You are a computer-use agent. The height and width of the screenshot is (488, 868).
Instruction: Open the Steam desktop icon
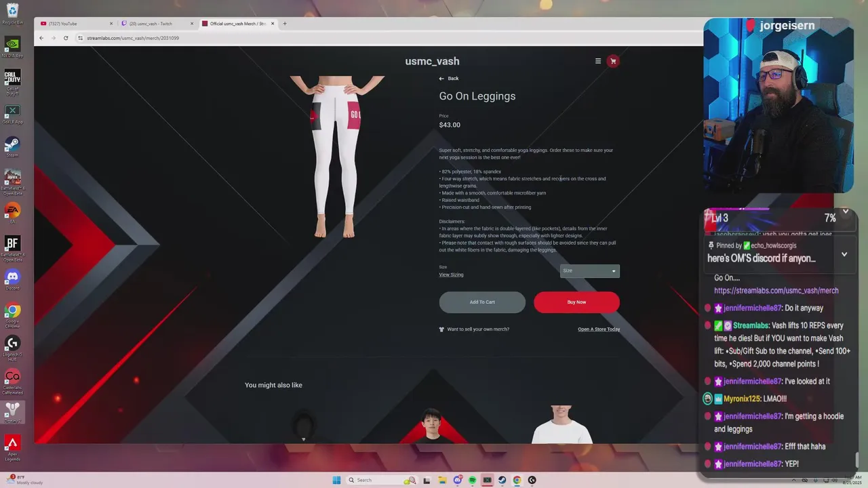point(12,146)
